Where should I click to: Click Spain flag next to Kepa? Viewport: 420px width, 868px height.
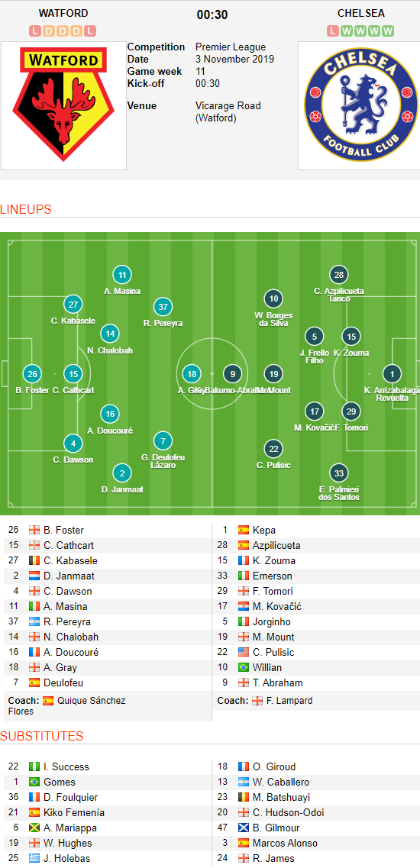click(244, 531)
